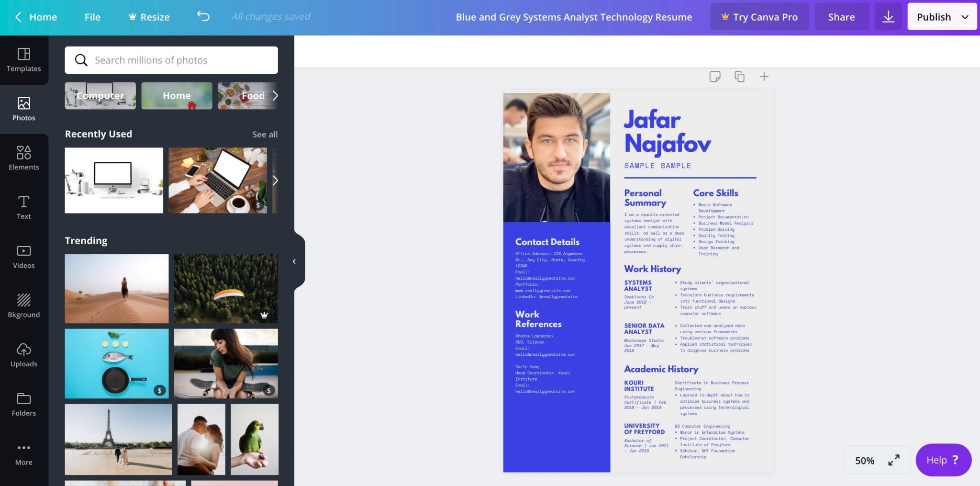Open the Templates panel in sidebar

(23, 60)
